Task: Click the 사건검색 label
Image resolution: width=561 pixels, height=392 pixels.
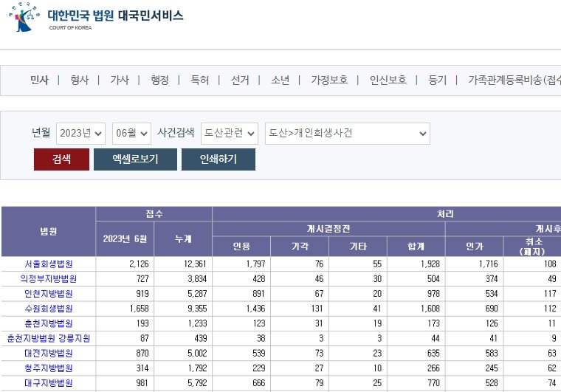Action: 176,132
